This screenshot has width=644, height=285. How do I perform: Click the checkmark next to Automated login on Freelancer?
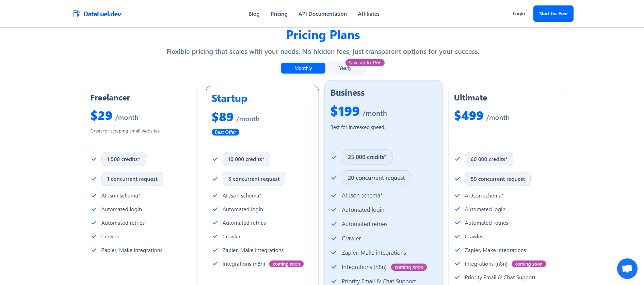94,209
